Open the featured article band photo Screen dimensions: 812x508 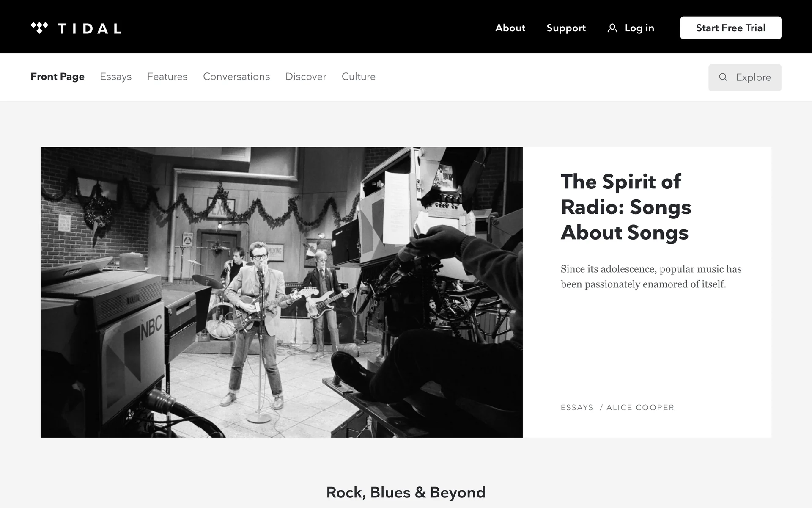tap(282, 292)
